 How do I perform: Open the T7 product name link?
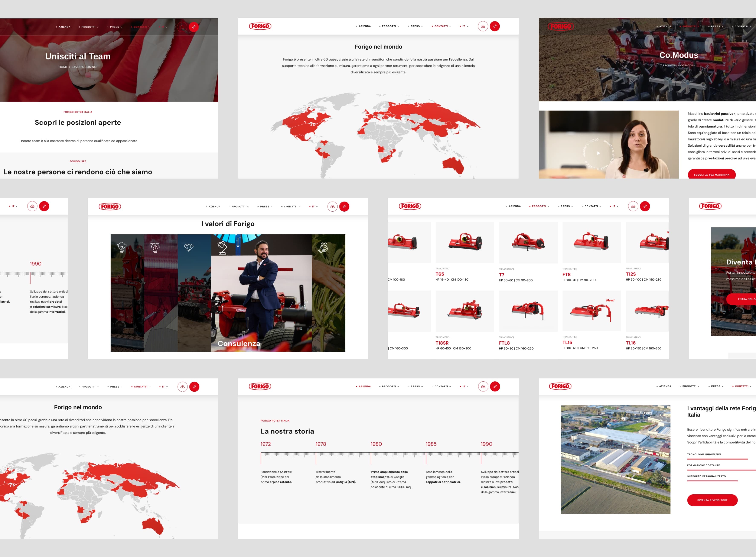(x=501, y=275)
